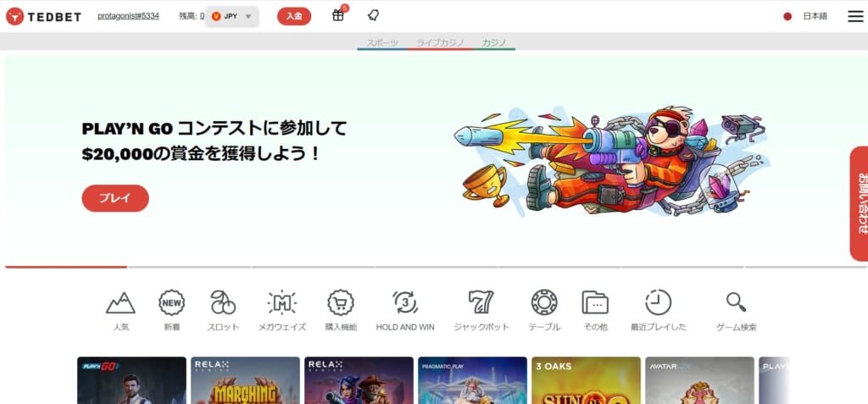Open the protagonist#5334 account link
The image size is (868, 404).
pyautogui.click(x=129, y=16)
